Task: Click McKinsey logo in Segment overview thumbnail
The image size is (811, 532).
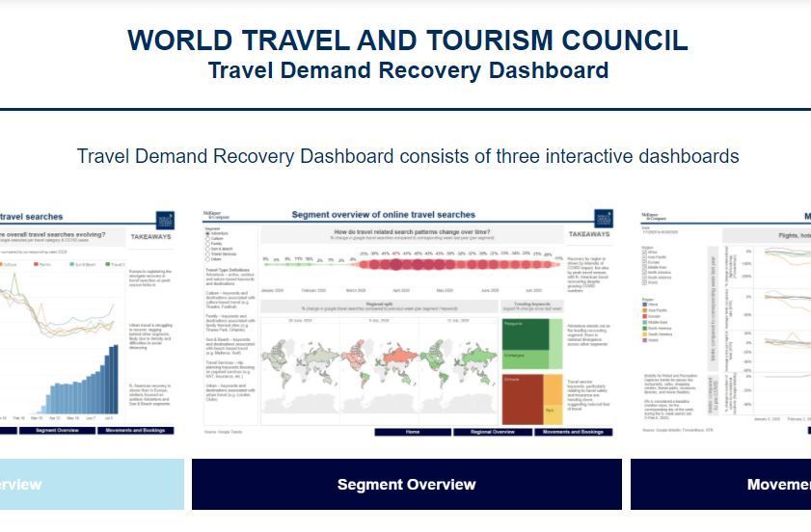Action: click(x=216, y=215)
